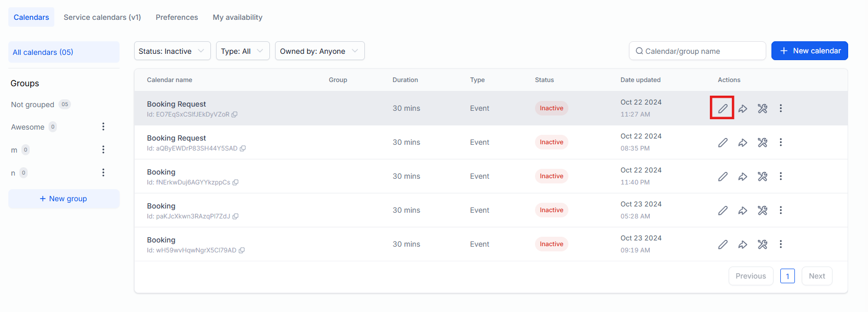The height and width of the screenshot is (312, 868).
Task: Click edit pencil for the last Booking calendar
Action: pos(722,244)
